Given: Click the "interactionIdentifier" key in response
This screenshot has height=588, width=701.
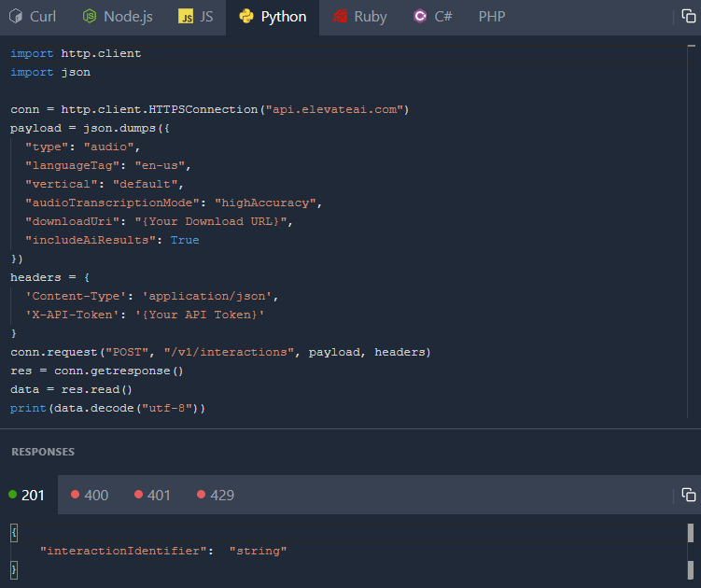Looking at the screenshot, I should (123, 551).
